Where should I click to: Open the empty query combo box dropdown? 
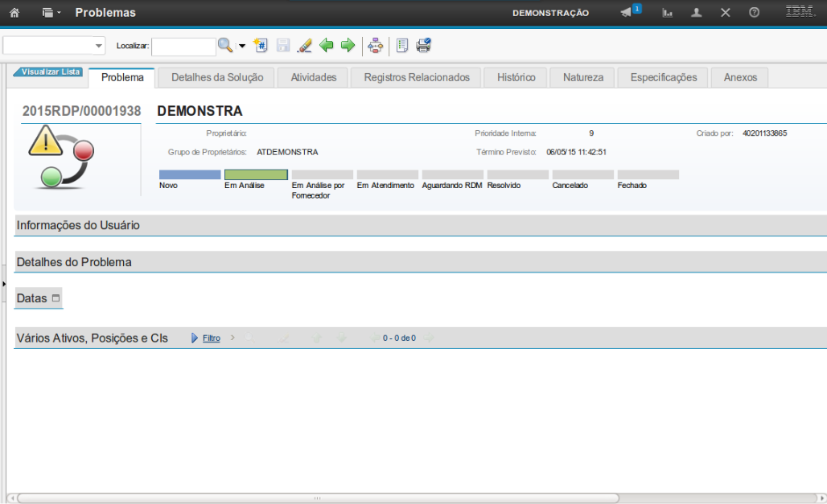(x=99, y=46)
